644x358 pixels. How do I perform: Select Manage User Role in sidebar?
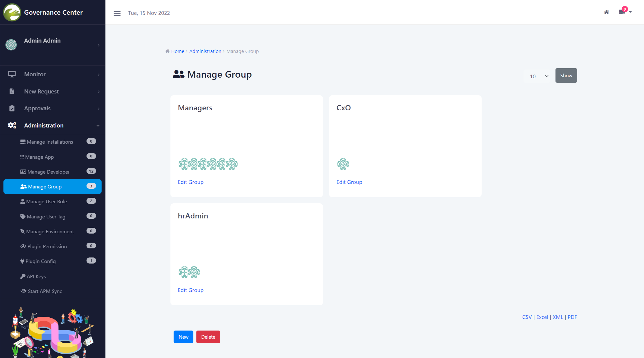(x=46, y=201)
